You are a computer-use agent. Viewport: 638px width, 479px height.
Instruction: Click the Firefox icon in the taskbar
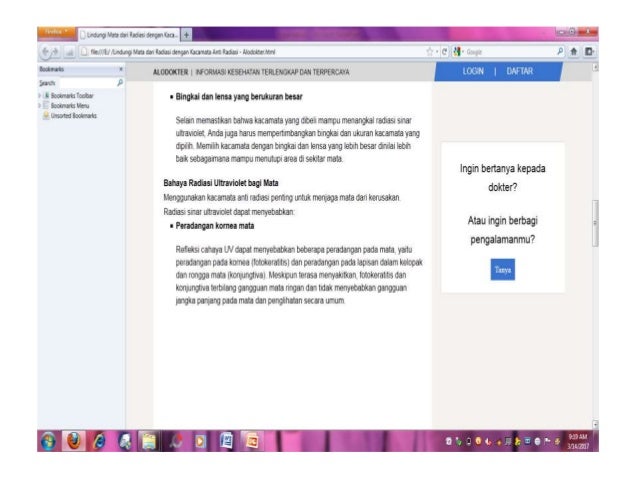pyautogui.click(x=74, y=441)
